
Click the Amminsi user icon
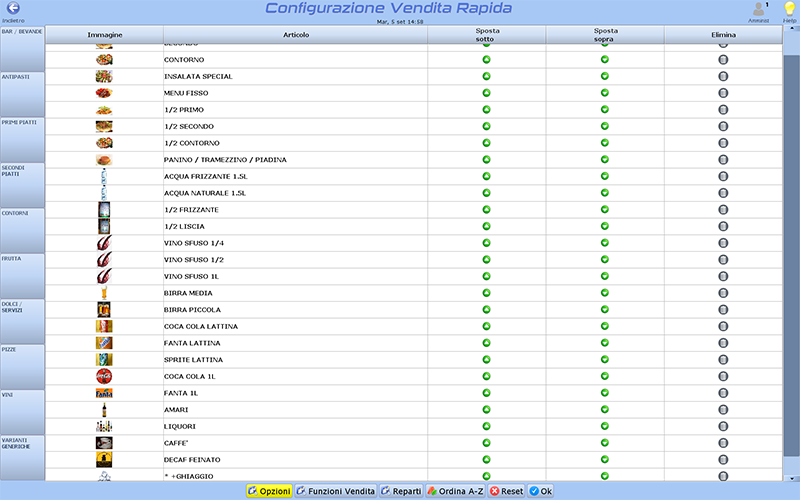[x=758, y=9]
